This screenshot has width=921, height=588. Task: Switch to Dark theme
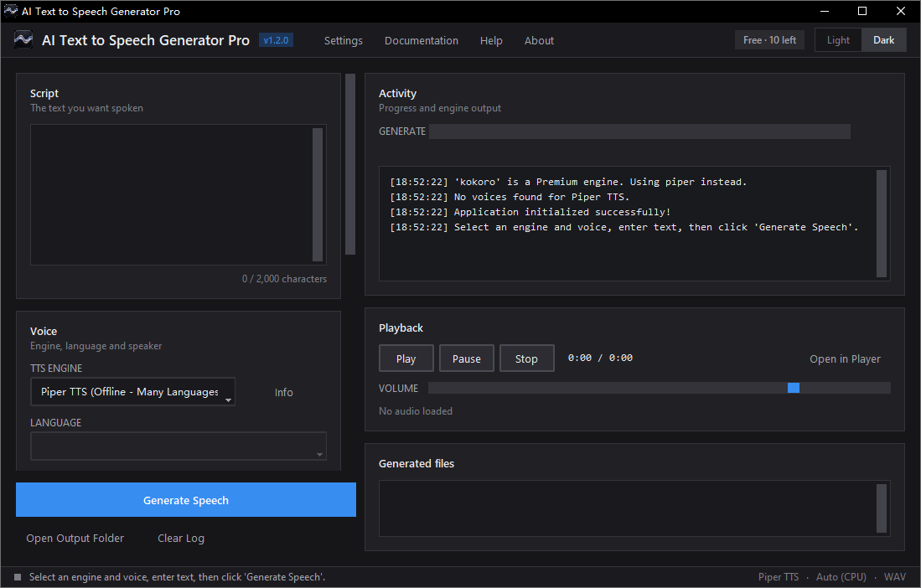pos(883,40)
